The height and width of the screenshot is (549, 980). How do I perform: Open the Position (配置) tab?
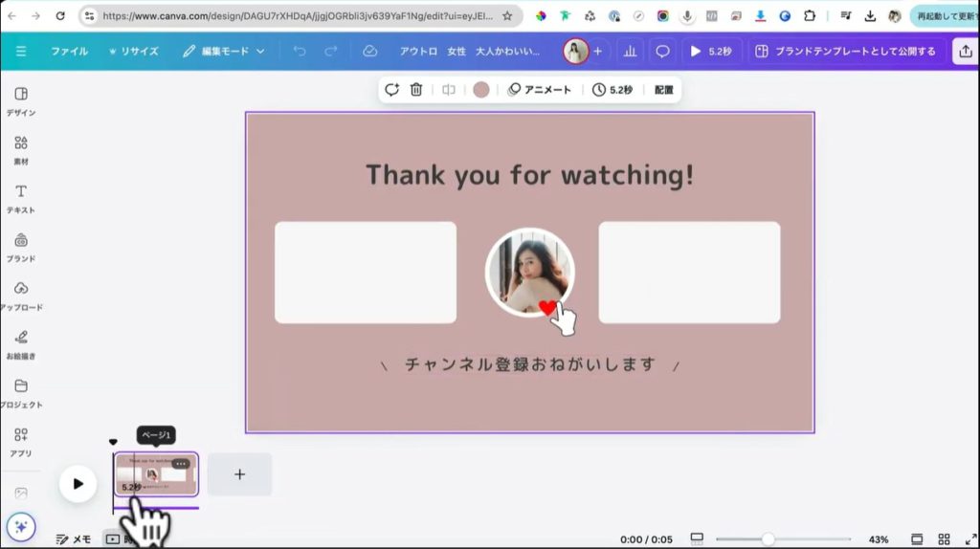[663, 90]
